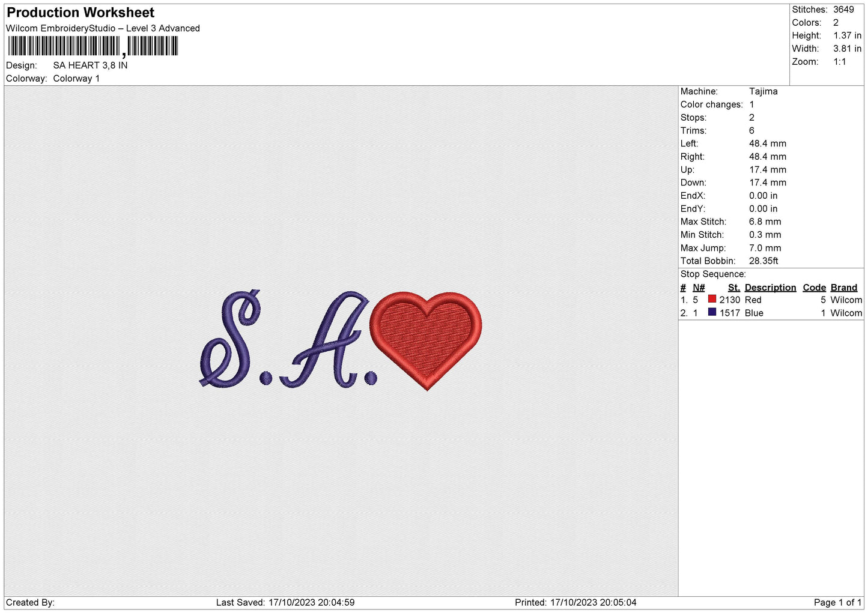Click the blue color swatch for thread 1517
Screen dimensions: 868x613
(712, 312)
